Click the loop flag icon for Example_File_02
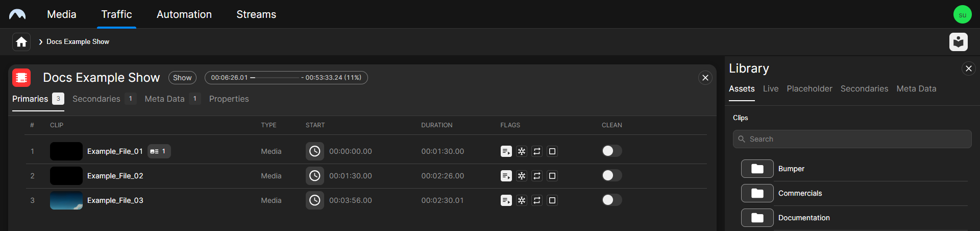The width and height of the screenshot is (980, 231). point(536,176)
